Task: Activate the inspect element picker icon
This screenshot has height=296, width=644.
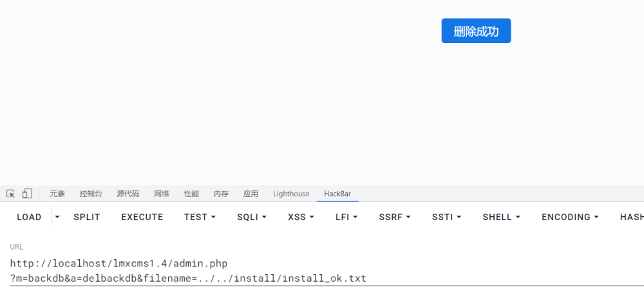Action: pyautogui.click(x=11, y=194)
